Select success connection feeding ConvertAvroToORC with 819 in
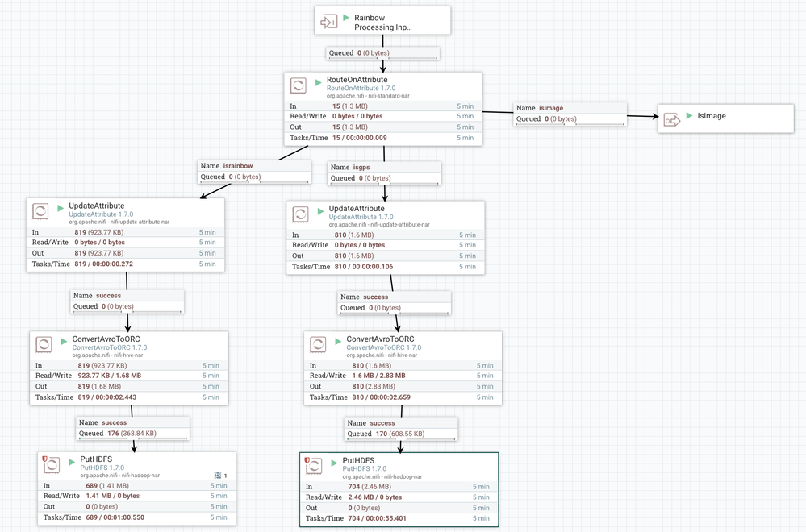Image resolution: width=806 pixels, height=532 pixels. point(127,301)
